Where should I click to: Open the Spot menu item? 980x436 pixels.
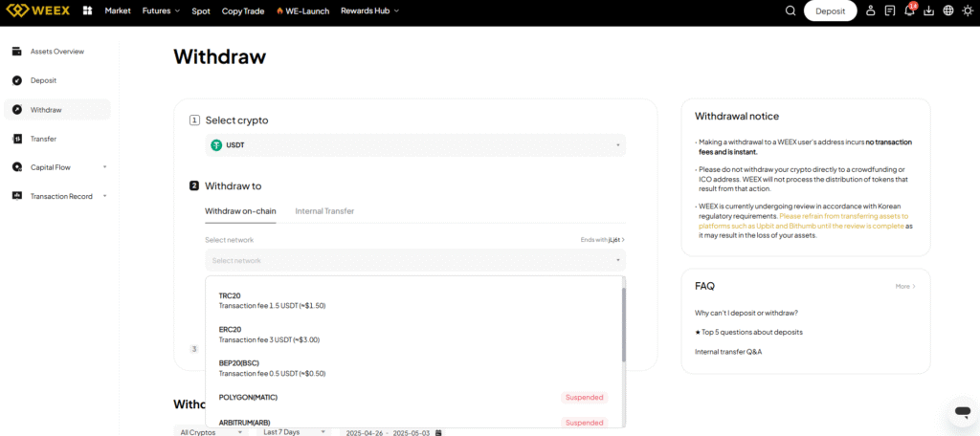pos(201,11)
